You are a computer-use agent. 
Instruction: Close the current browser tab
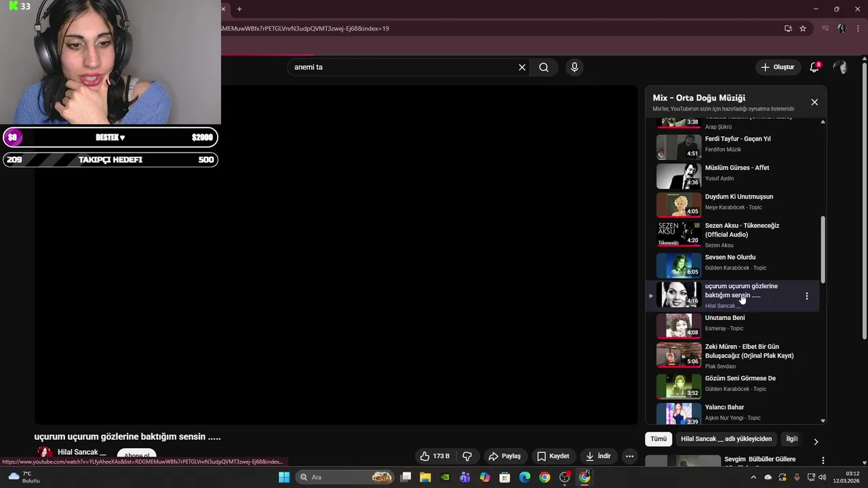(223, 9)
